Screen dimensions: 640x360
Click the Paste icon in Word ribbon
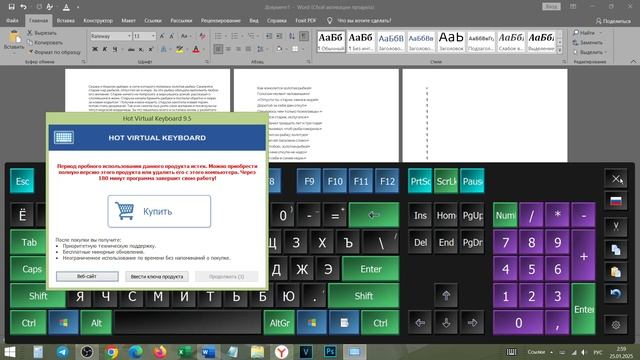tap(14, 38)
